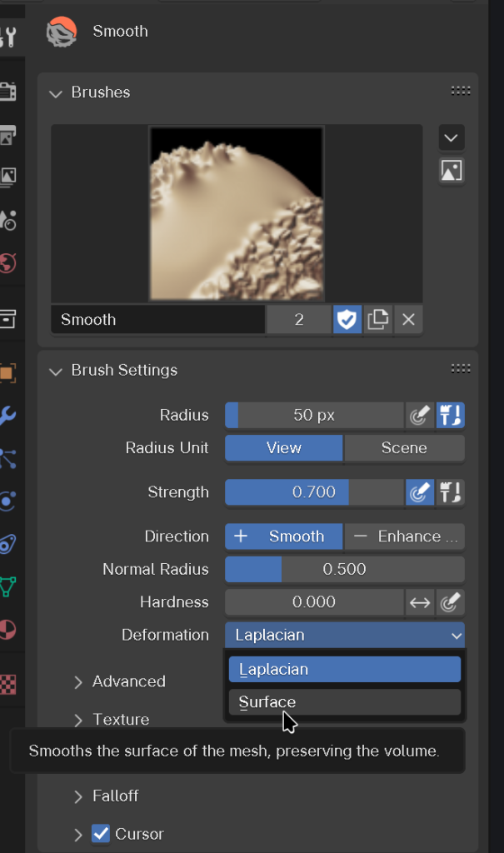The height and width of the screenshot is (853, 504).
Task: Toggle unified strength across brushes
Action: pos(450,492)
